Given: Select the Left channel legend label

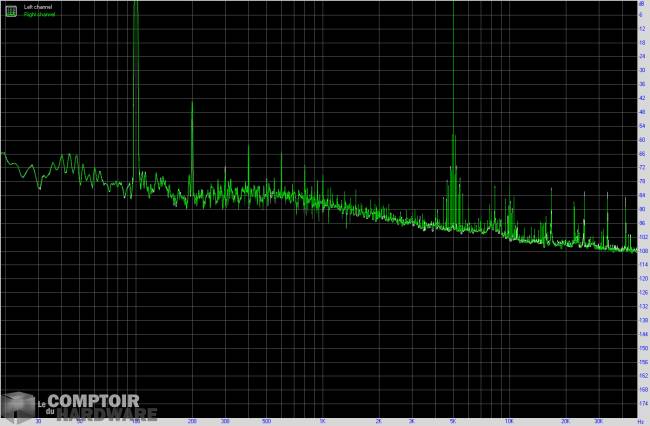Looking at the screenshot, I should click(x=37, y=7).
